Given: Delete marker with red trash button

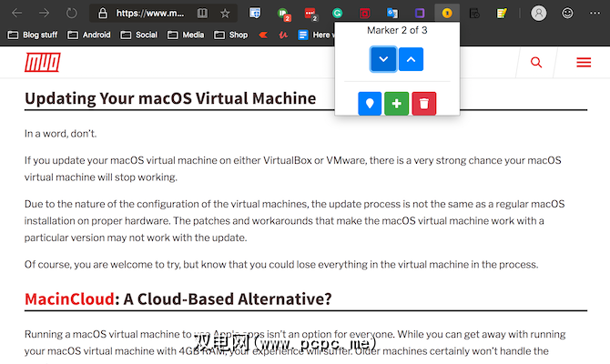Looking at the screenshot, I should [423, 104].
